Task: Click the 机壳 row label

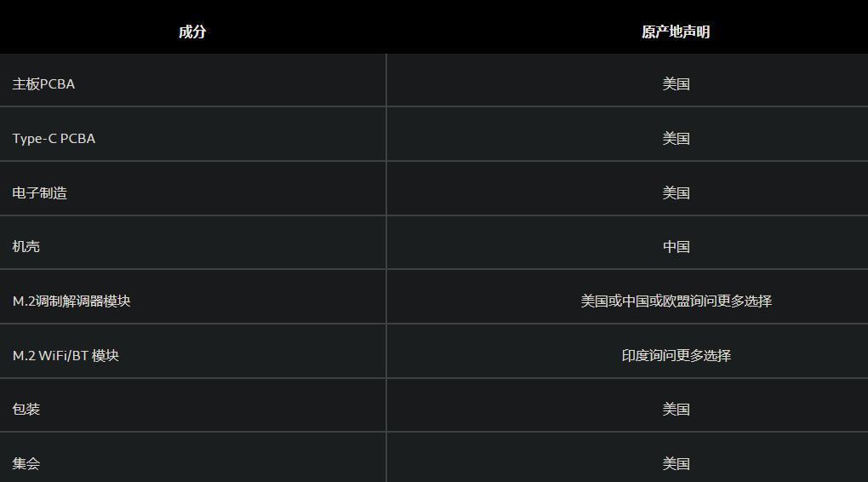Action: coord(26,247)
